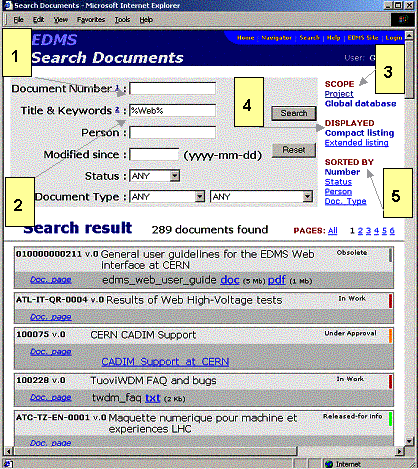Go to results page 3
This screenshot has height=469, width=418.
coord(368,231)
